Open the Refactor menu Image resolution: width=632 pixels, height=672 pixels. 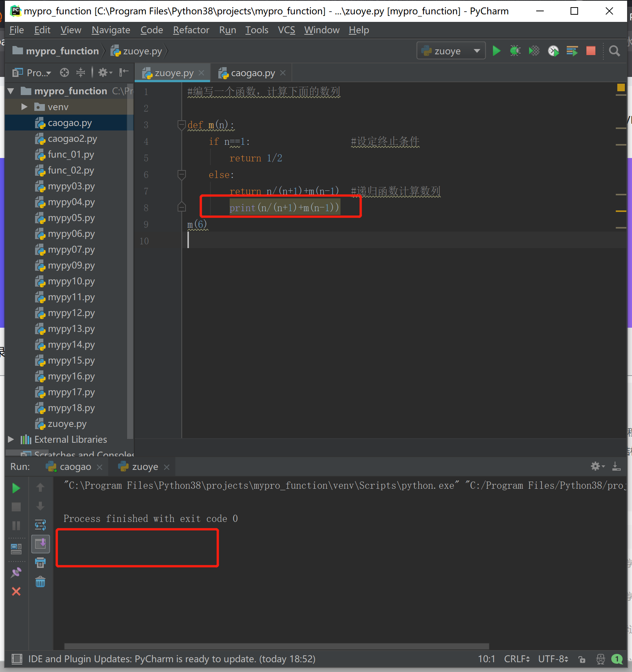click(x=191, y=30)
